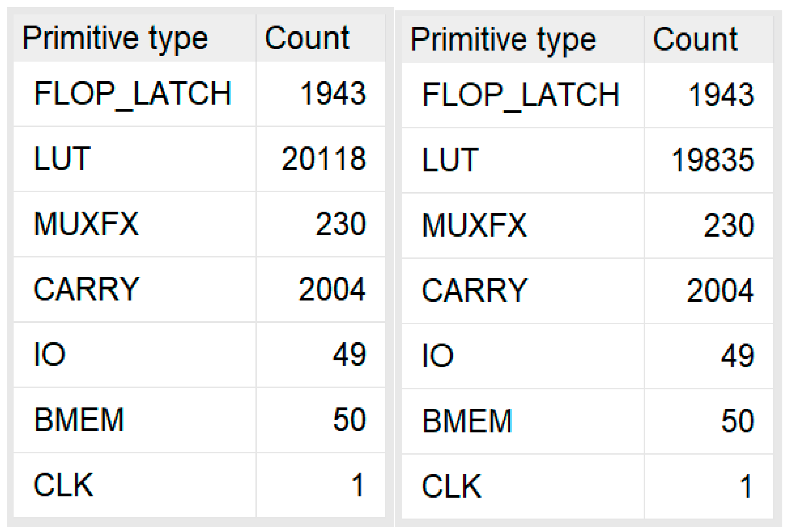The image size is (790, 532).
Task: Select IO count 49 in right table
Action: click(737, 356)
